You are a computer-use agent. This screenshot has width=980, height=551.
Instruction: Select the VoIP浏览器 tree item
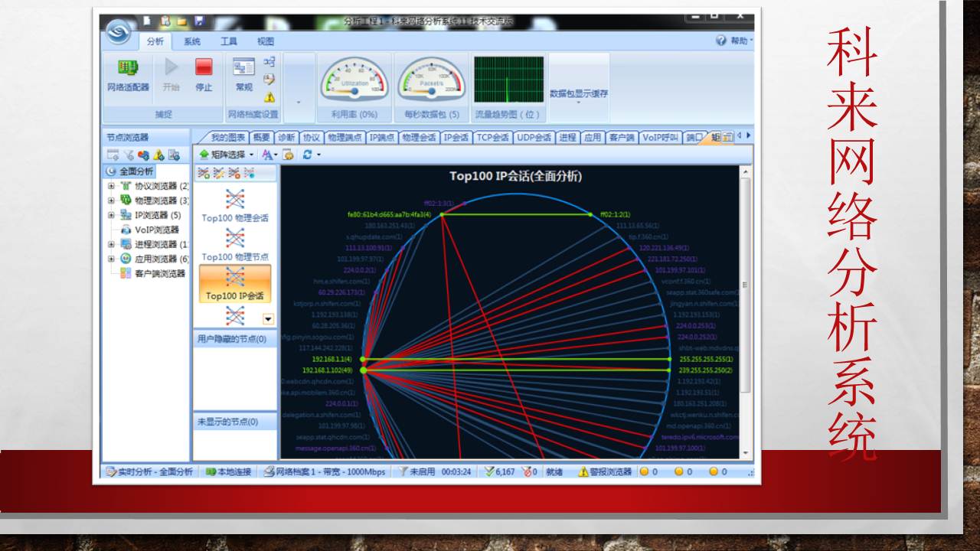tap(156, 230)
